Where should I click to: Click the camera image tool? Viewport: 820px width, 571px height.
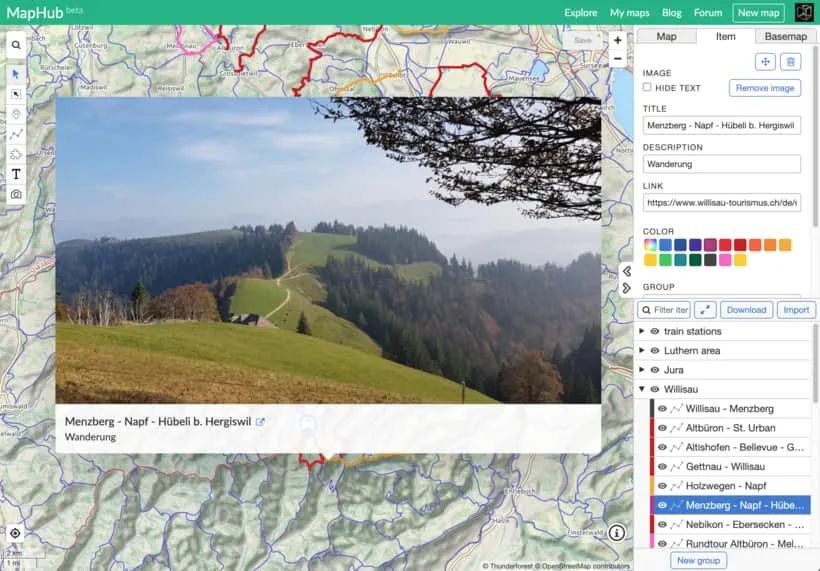(16, 194)
